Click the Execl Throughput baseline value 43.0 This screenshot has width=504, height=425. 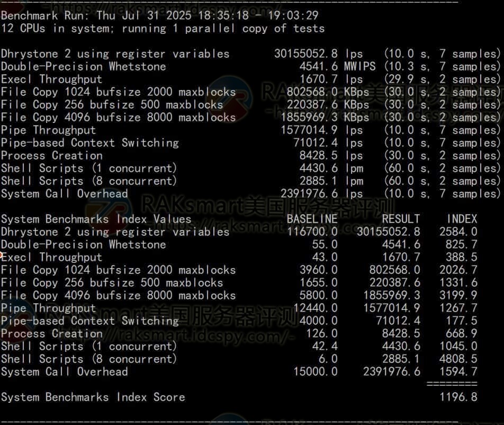(325, 257)
